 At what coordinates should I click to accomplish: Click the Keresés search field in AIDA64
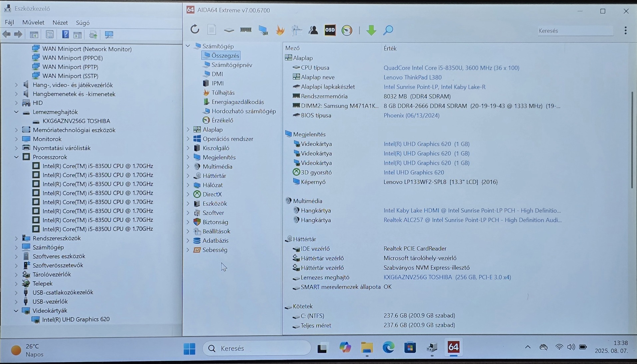(x=575, y=31)
